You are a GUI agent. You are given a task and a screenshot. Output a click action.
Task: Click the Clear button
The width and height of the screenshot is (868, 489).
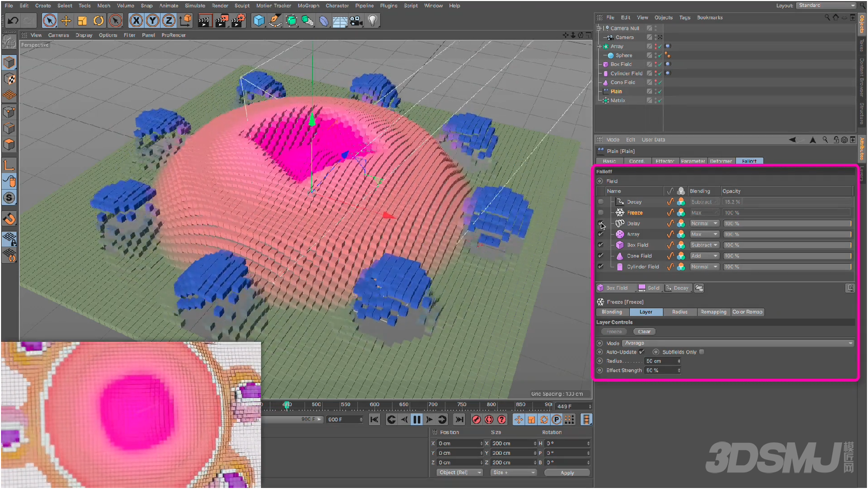[x=644, y=332]
